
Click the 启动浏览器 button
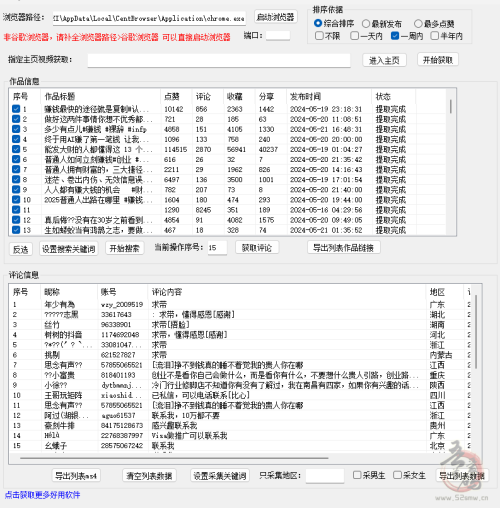(276, 17)
